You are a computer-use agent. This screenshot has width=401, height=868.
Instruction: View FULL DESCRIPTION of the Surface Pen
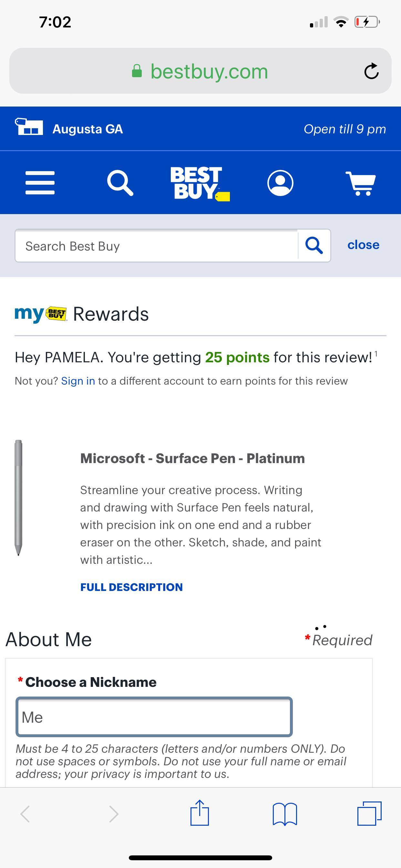pyautogui.click(x=131, y=587)
